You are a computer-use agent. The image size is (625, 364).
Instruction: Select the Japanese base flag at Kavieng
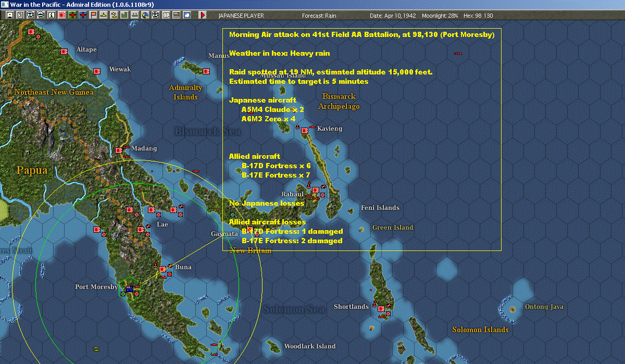pos(305,131)
